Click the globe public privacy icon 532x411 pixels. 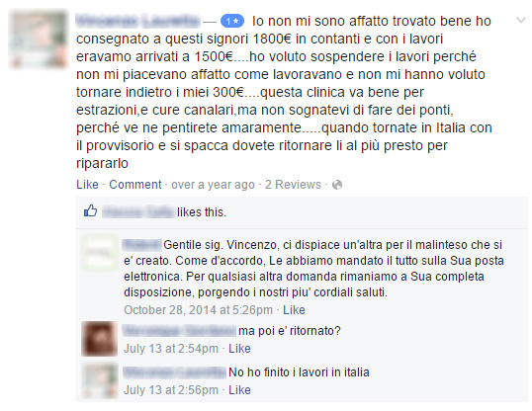[x=337, y=185]
